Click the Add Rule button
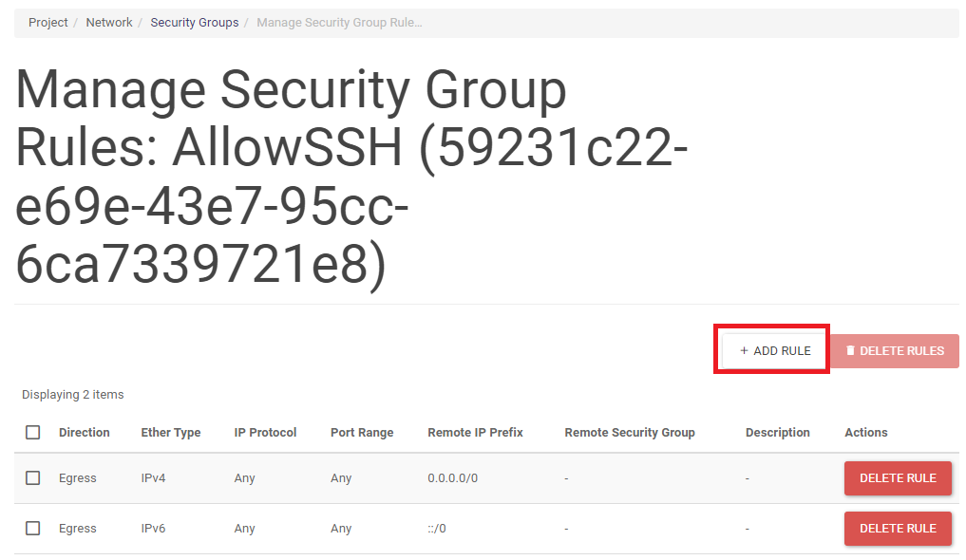Viewport: 966px width, 560px height. coord(775,351)
